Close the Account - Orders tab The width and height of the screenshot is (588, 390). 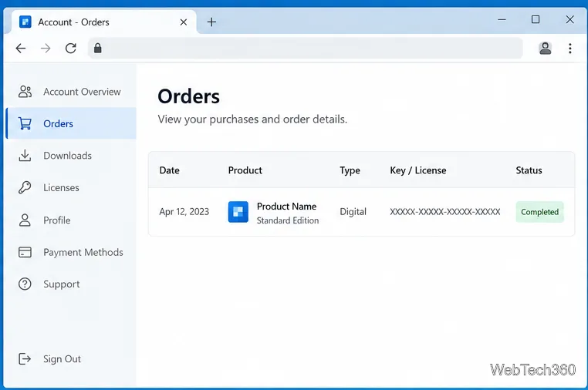point(184,22)
